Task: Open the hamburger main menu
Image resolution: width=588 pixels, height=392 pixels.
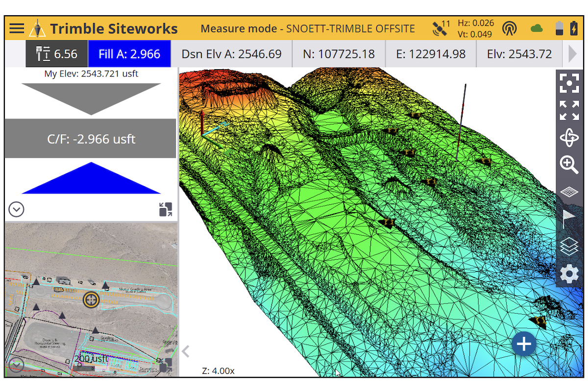Action: click(x=17, y=28)
